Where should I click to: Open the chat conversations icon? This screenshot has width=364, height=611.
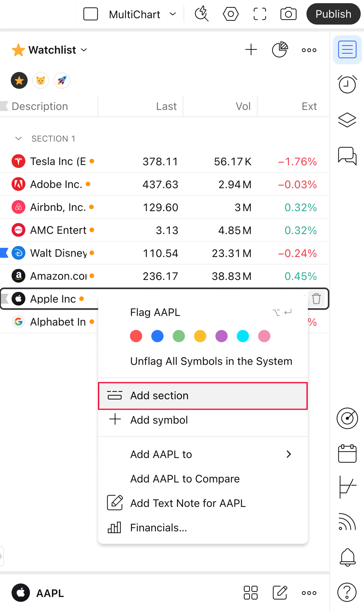point(347,156)
